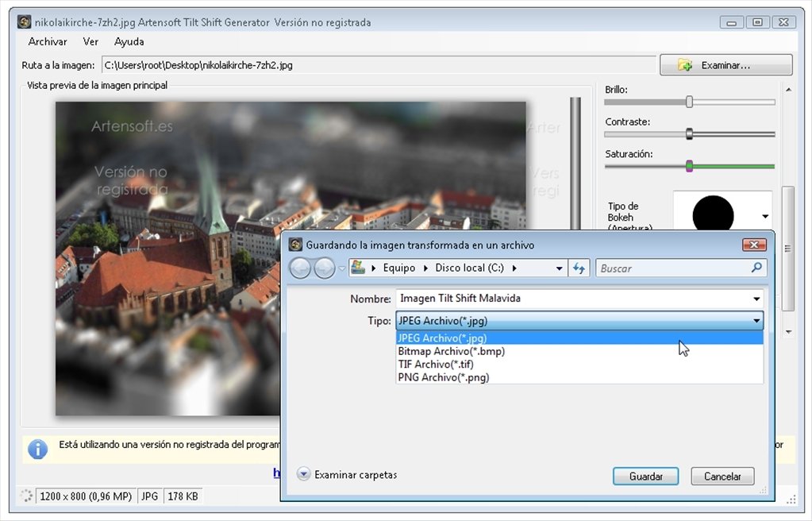This screenshot has height=521, width=812.
Task: Click the Cancelar button
Action: (722, 476)
